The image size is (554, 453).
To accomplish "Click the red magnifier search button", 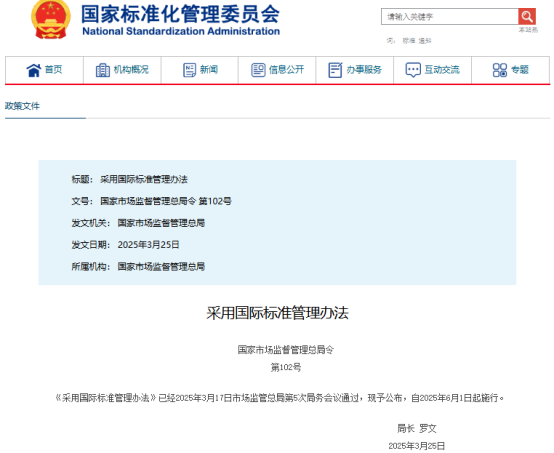I will 527,16.
